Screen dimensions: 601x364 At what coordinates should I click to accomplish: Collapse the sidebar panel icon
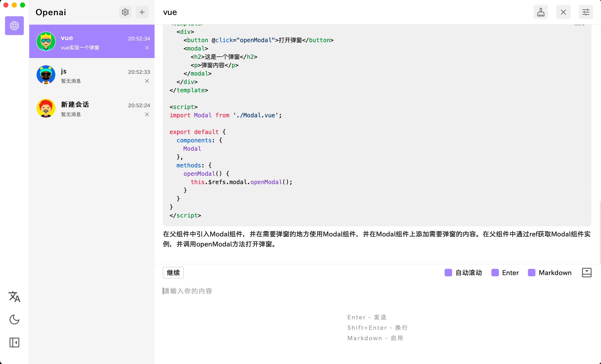[x=14, y=343]
